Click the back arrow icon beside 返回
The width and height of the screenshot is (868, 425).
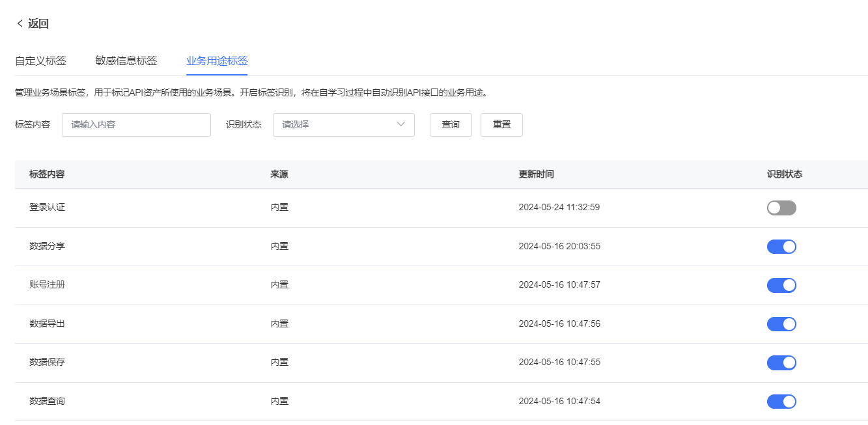click(x=20, y=24)
